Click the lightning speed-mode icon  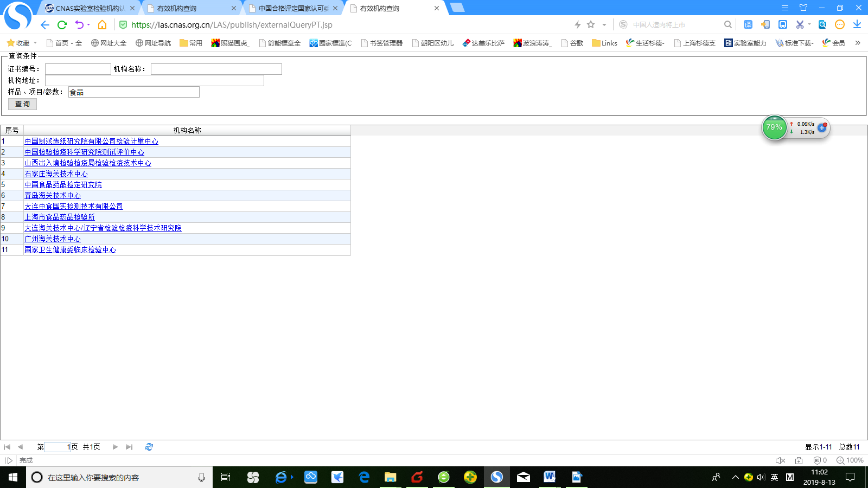578,24
